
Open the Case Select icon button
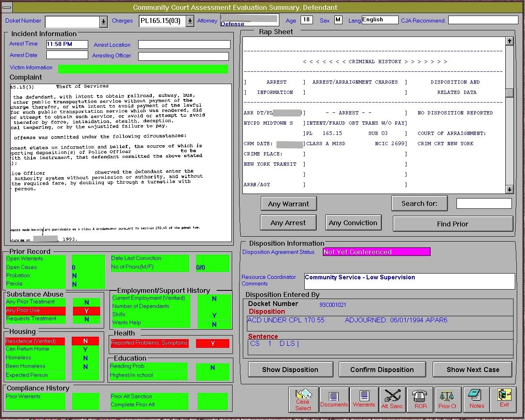(x=304, y=399)
